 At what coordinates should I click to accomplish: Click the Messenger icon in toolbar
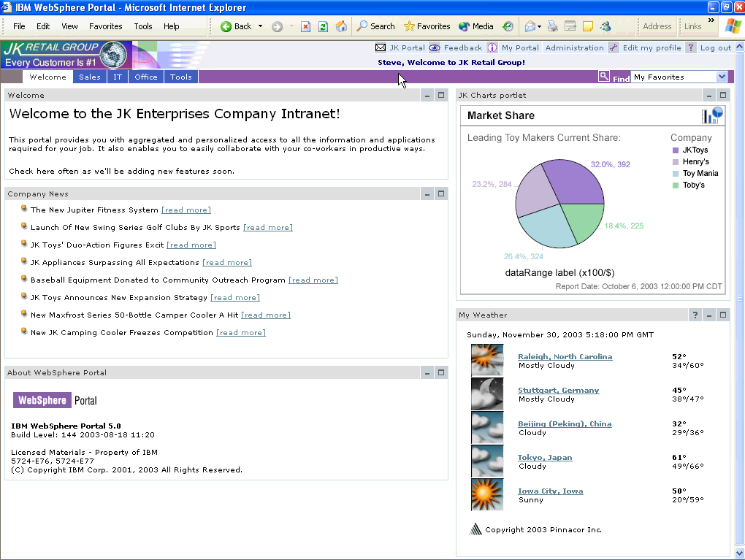coord(605,26)
